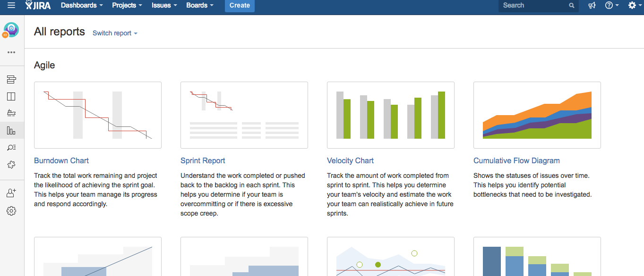Open the Dashboards menu
Viewport: 644px width, 276px height.
coord(82,6)
